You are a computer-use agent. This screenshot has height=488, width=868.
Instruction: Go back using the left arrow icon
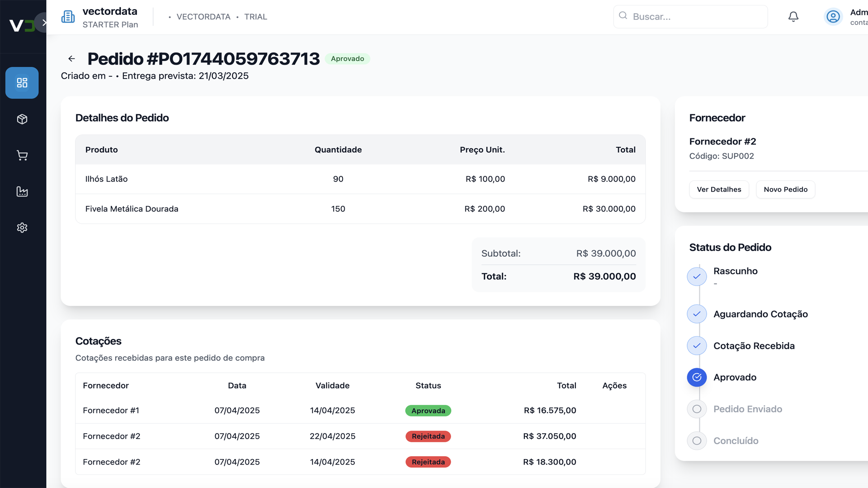71,59
